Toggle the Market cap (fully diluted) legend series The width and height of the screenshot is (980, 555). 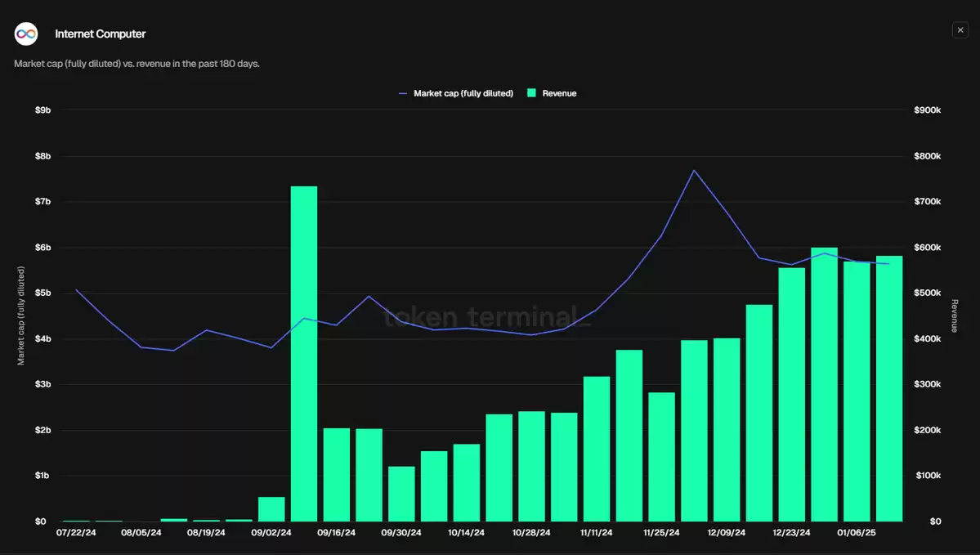tap(455, 93)
